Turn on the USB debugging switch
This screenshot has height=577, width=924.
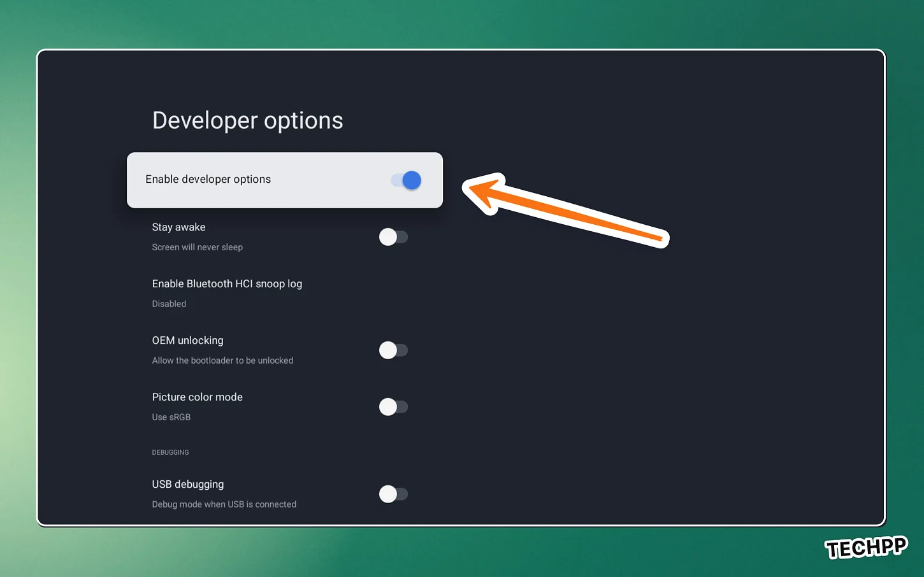pyautogui.click(x=393, y=494)
